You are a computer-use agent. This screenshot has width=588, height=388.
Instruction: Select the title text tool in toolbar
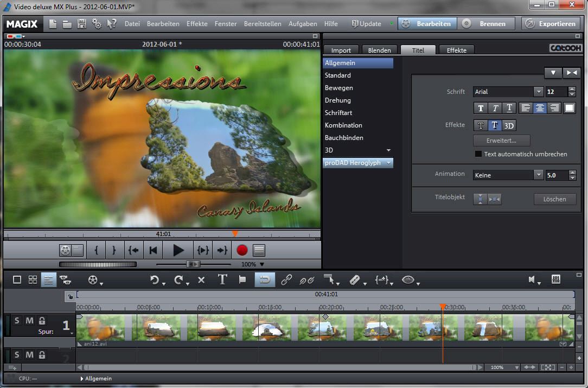222,279
